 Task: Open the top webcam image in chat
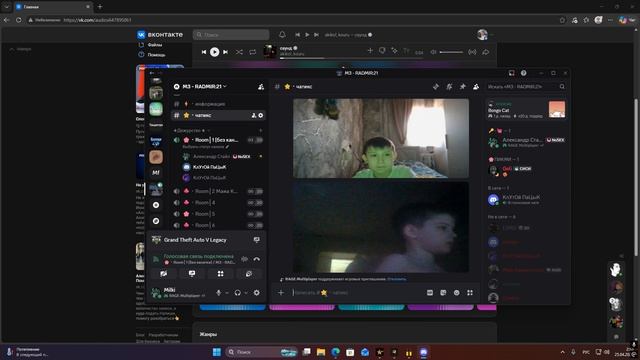click(x=381, y=138)
